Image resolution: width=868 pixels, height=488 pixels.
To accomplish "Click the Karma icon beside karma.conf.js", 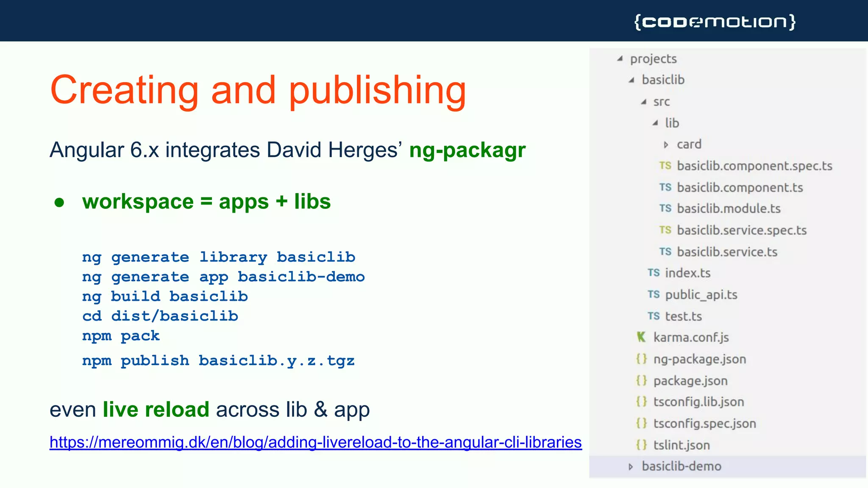I will tap(641, 337).
